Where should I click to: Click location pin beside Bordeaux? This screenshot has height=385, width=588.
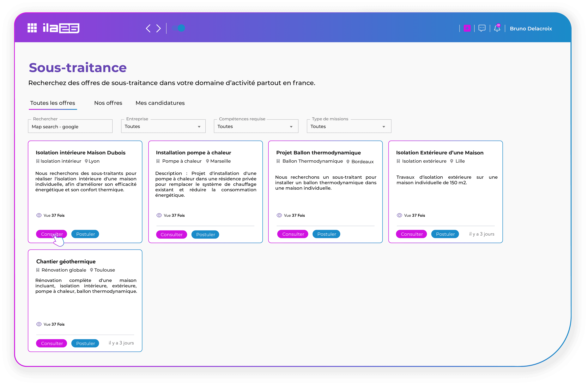pos(348,162)
